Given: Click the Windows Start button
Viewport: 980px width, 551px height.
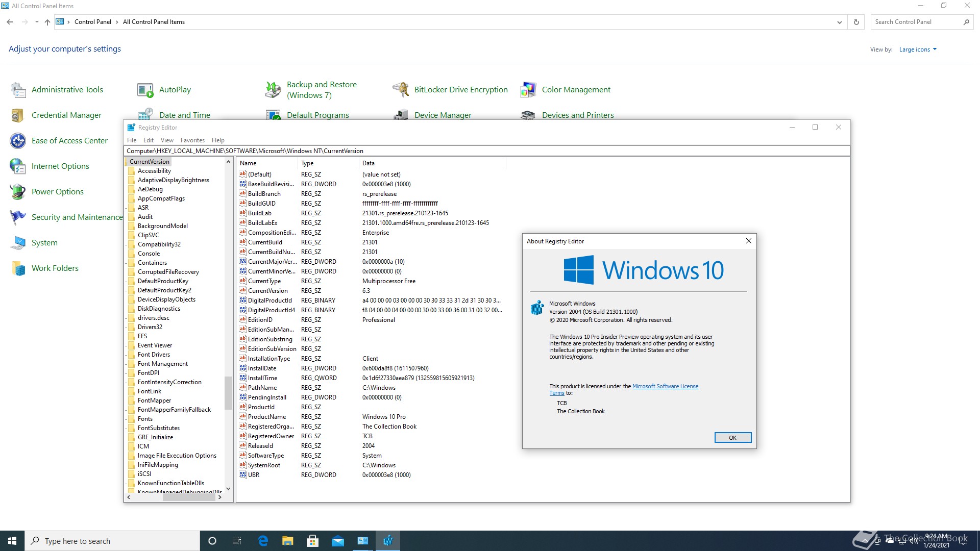Looking at the screenshot, I should (12, 541).
